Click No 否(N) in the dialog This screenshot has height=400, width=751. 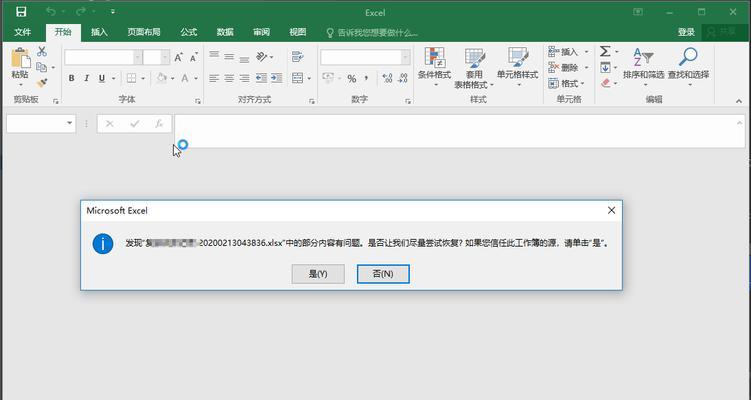click(383, 274)
